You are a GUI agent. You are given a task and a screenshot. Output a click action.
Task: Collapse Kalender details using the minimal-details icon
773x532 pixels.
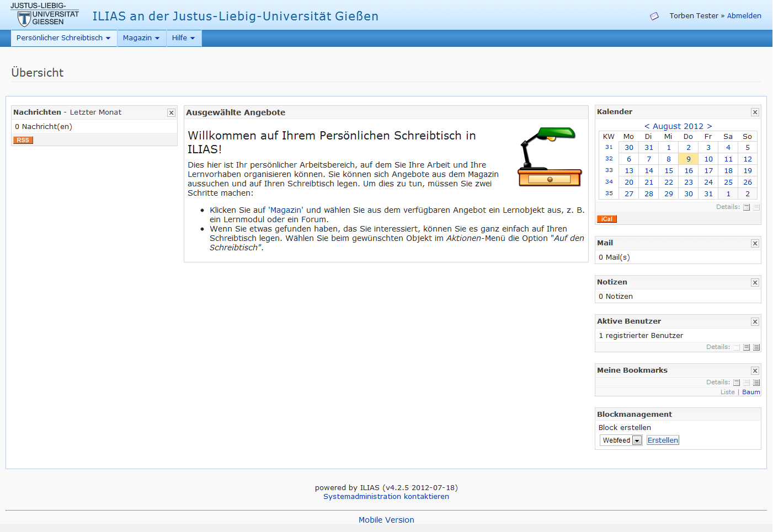[747, 207]
